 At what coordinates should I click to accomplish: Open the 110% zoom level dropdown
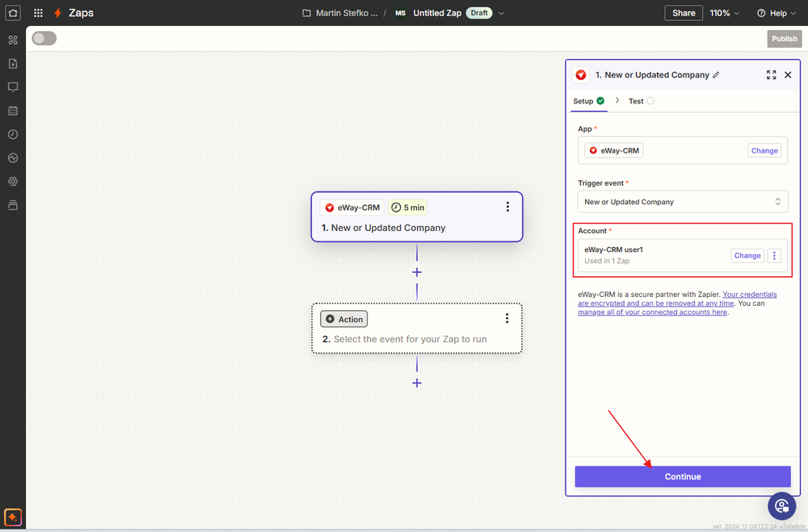[x=725, y=13]
